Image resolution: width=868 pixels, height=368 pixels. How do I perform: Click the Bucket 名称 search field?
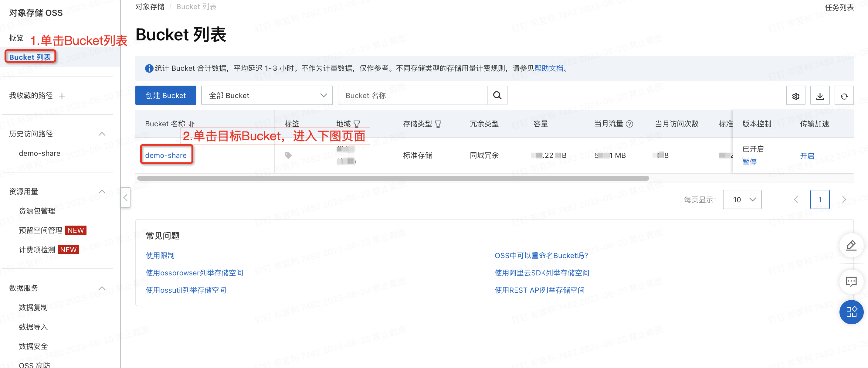(x=412, y=95)
